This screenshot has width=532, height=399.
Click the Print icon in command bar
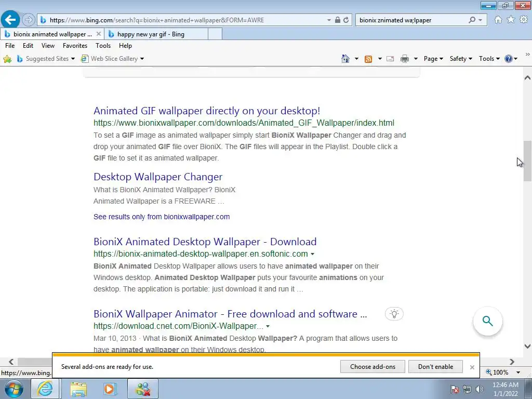pyautogui.click(x=404, y=59)
